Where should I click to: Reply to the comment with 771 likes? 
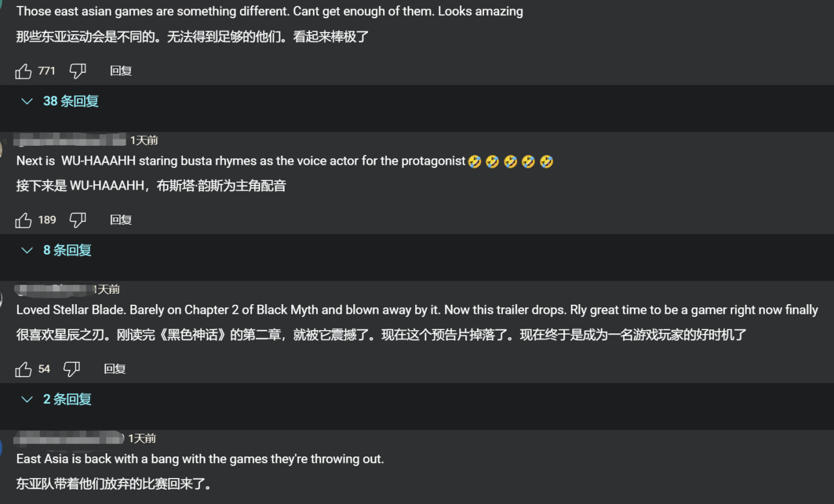pyautogui.click(x=121, y=71)
